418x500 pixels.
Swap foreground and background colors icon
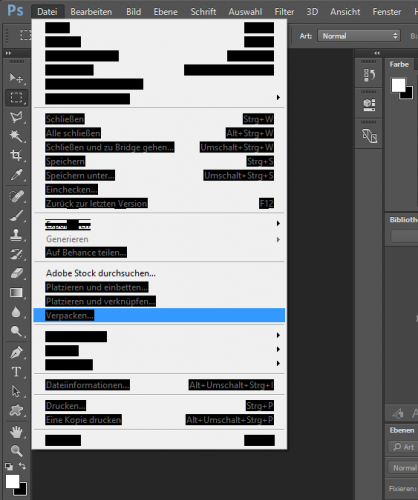point(22,465)
